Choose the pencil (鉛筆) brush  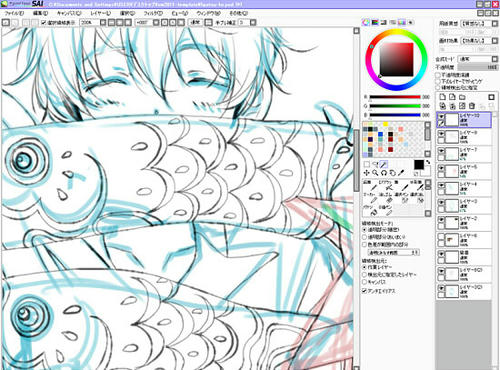point(371,186)
